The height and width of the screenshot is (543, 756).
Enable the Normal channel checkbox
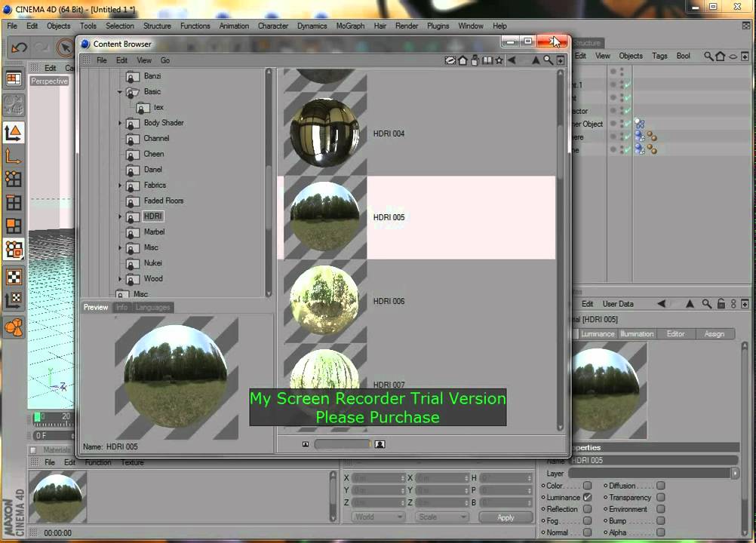tap(587, 532)
